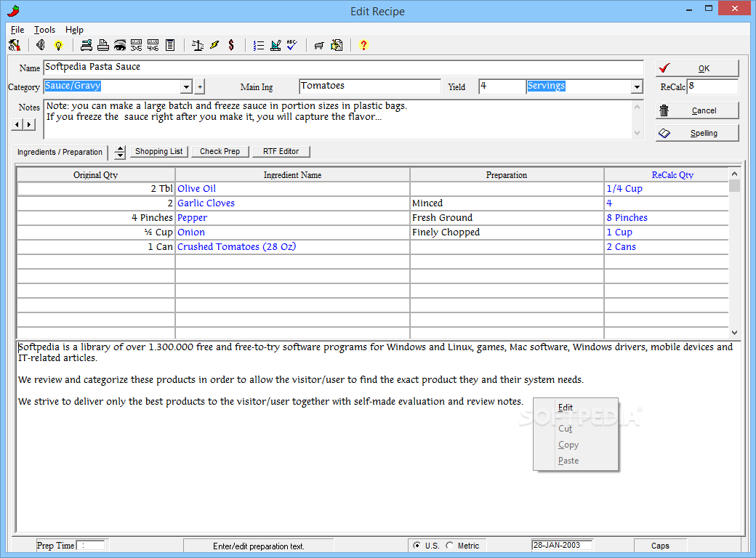Click the plus button beside Category
The height and width of the screenshot is (558, 756).
[200, 86]
